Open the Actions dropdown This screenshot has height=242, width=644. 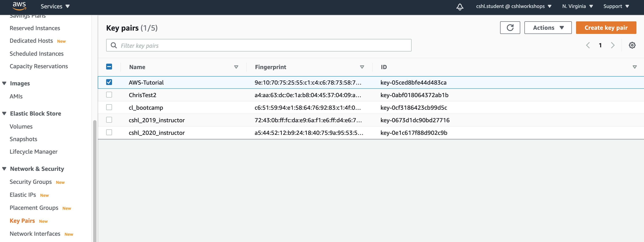coord(548,28)
